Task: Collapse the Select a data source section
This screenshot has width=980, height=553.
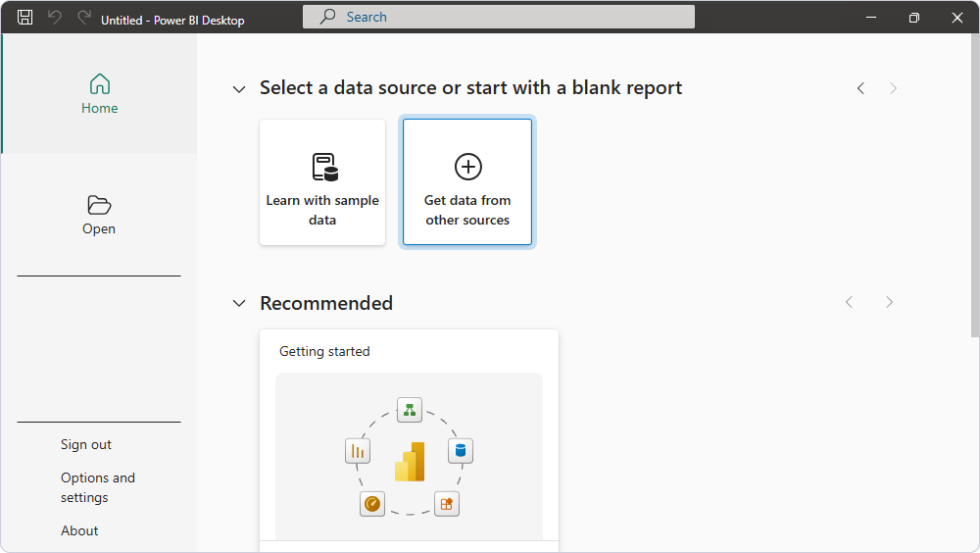Action: point(239,89)
